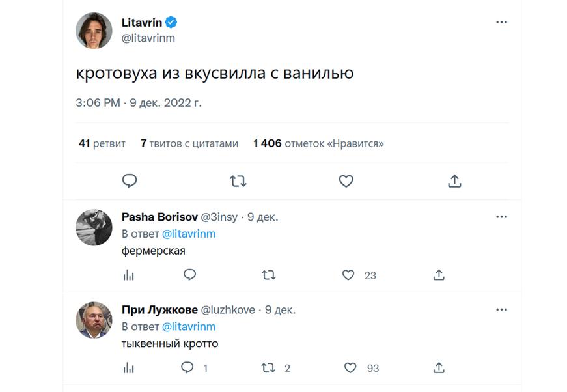Screen dimensions: 567x392
Task: Retweet the main Litavrin tweet
Action: (238, 181)
